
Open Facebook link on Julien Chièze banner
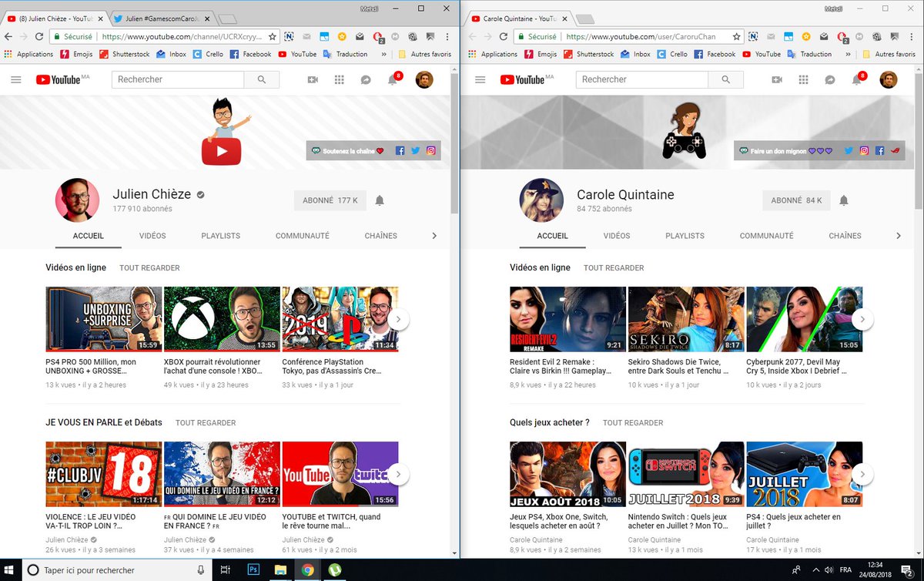click(x=400, y=151)
